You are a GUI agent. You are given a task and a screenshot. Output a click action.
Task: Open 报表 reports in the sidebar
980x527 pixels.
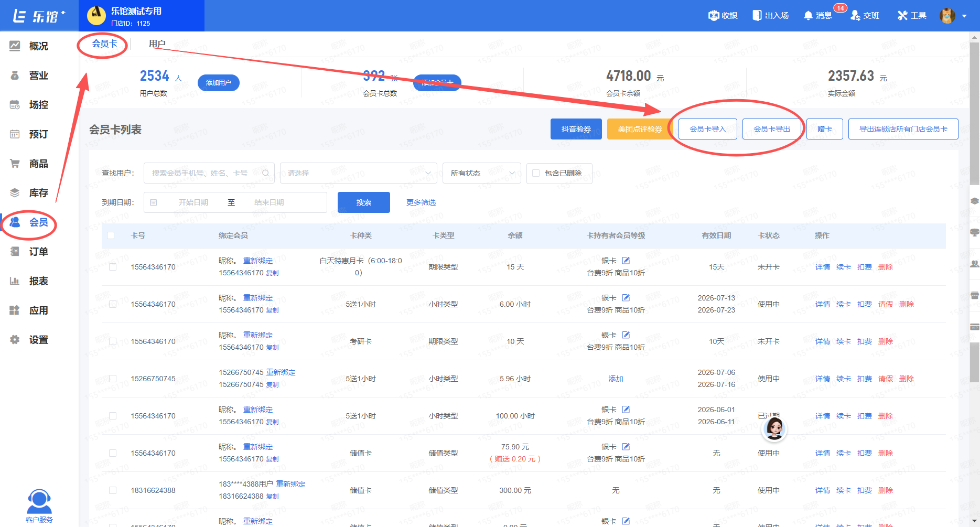pos(39,281)
